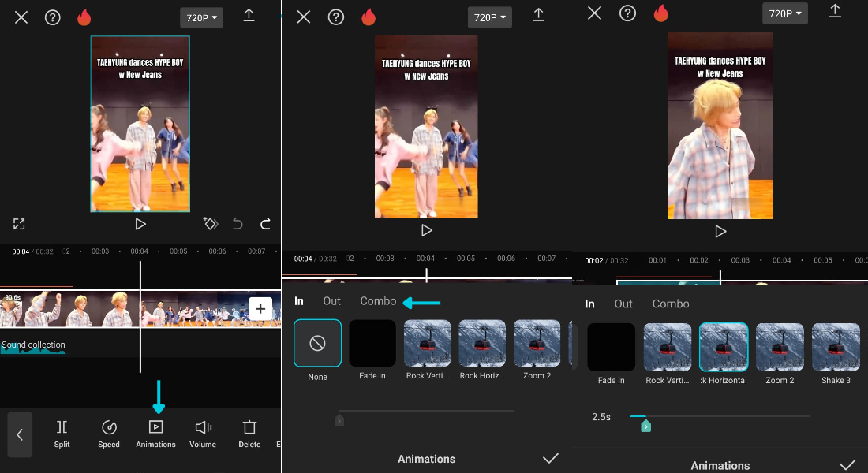Open the 720P dropdown in middle panel
868x473 pixels.
(x=490, y=17)
